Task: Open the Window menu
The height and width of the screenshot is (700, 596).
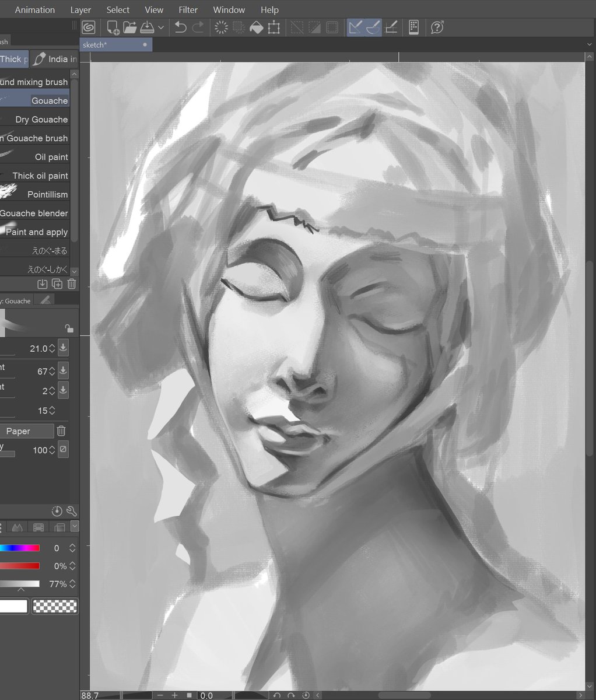Action: point(229,9)
